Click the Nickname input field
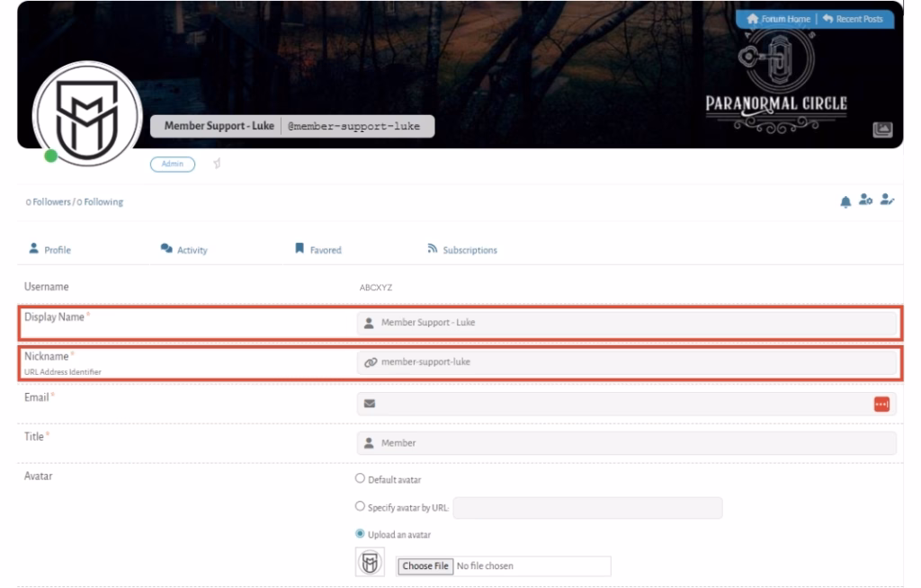The height and width of the screenshot is (588, 921). 627,362
